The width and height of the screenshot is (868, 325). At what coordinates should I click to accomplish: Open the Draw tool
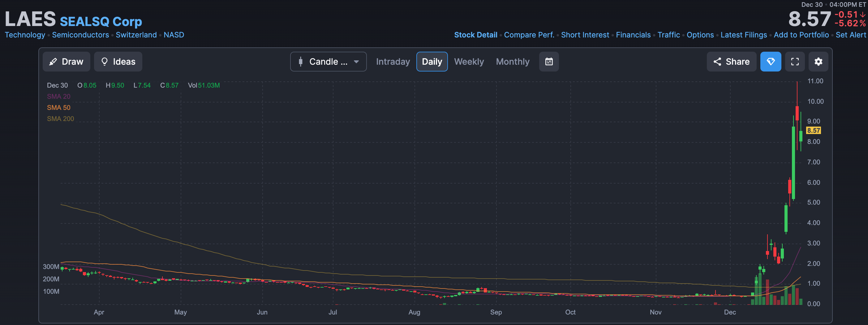pos(67,62)
